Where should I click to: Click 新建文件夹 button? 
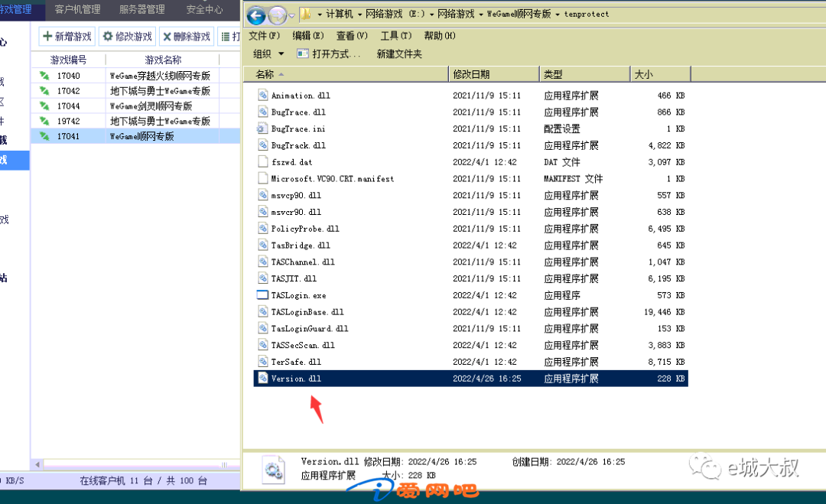pos(399,54)
